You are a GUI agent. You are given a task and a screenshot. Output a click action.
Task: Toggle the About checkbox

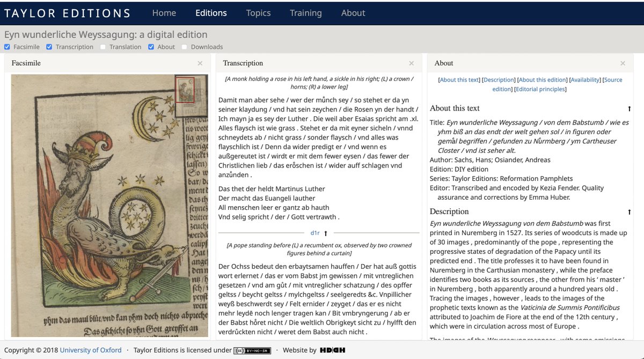click(x=151, y=47)
